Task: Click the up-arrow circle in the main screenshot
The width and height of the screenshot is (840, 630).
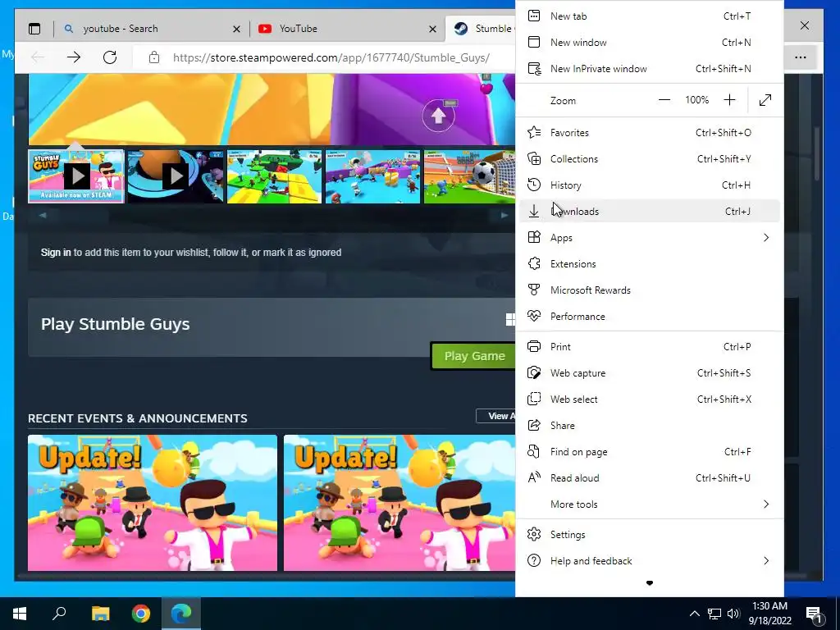Action: click(x=438, y=115)
